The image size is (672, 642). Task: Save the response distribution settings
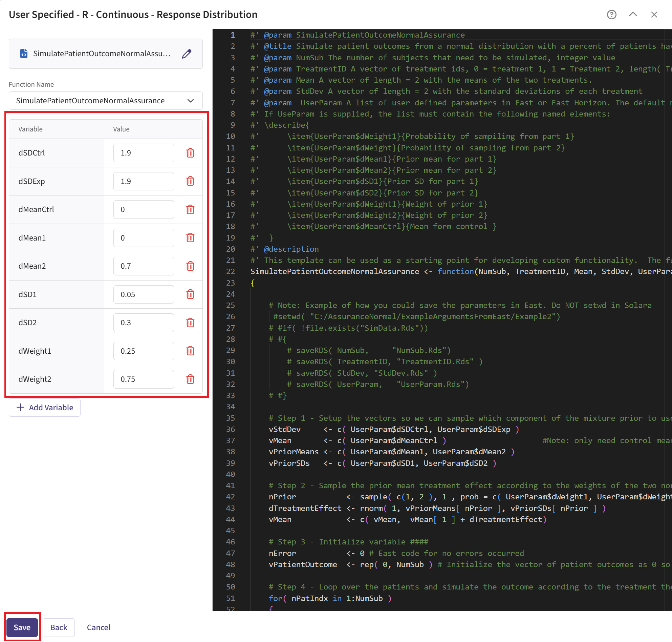22,627
